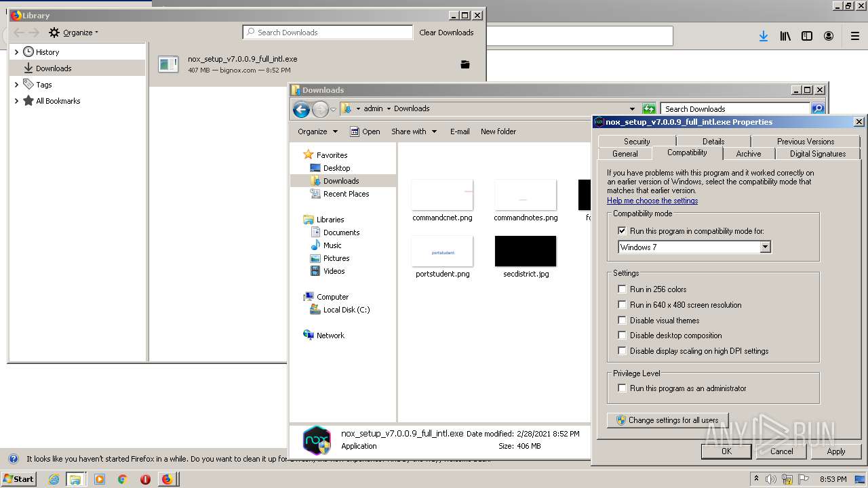Check Disable visual themes
Screen dimensions: 868x488
pyautogui.click(x=622, y=321)
